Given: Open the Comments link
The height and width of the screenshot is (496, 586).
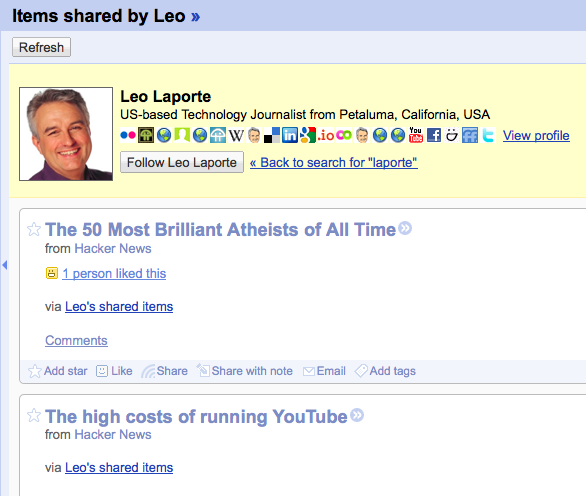Looking at the screenshot, I should click(76, 341).
